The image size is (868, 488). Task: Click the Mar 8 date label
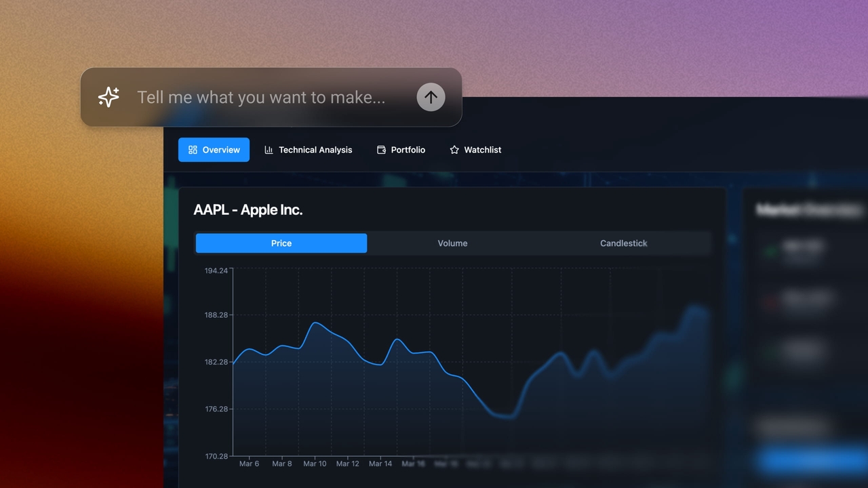point(282,464)
